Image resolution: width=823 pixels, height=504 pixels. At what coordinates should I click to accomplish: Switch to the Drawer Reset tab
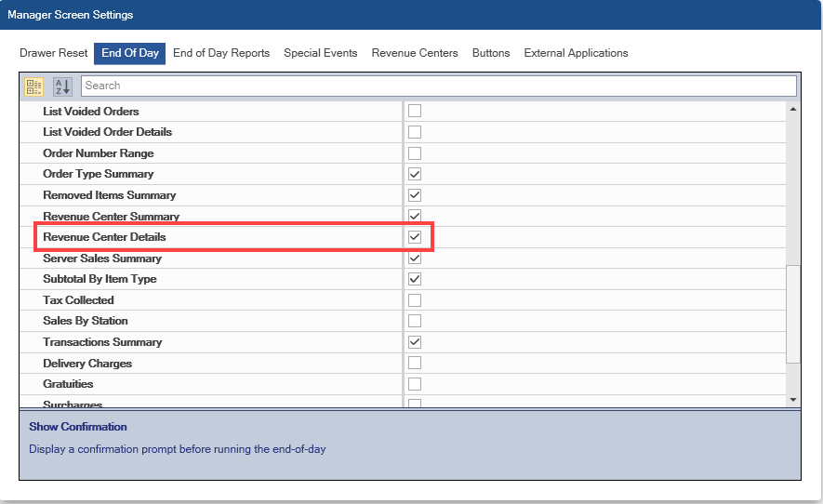53,53
